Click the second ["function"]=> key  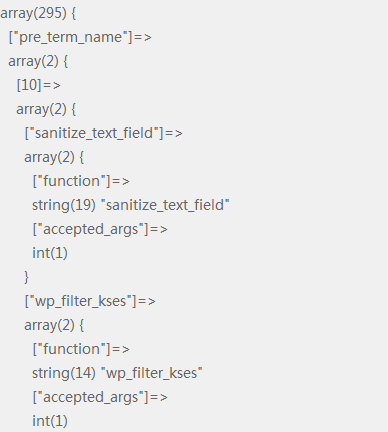(x=81, y=349)
